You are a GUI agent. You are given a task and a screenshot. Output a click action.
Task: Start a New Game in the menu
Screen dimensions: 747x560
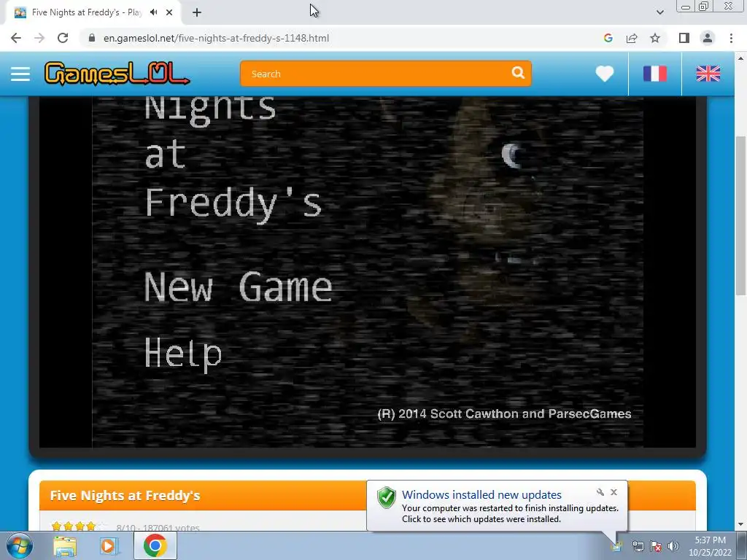point(238,287)
